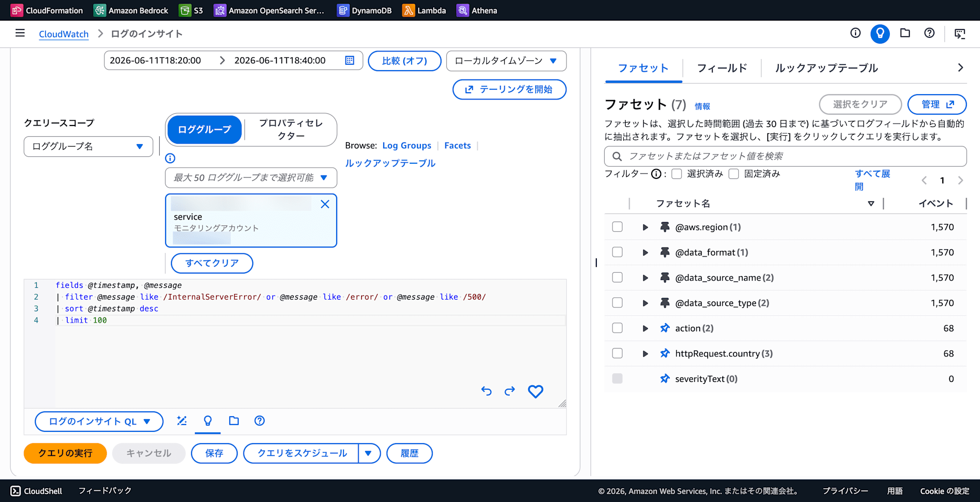Open Browse Log Groups link
Image resolution: width=980 pixels, height=502 pixels.
[407, 146]
